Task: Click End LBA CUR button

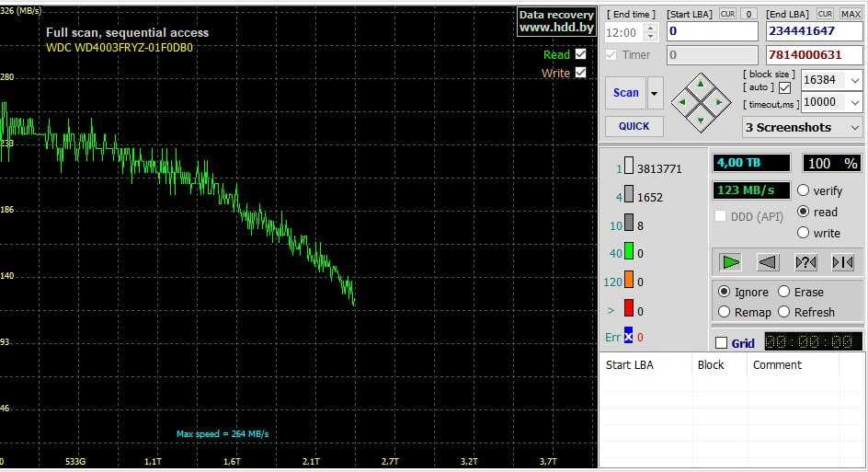Action: tap(825, 14)
